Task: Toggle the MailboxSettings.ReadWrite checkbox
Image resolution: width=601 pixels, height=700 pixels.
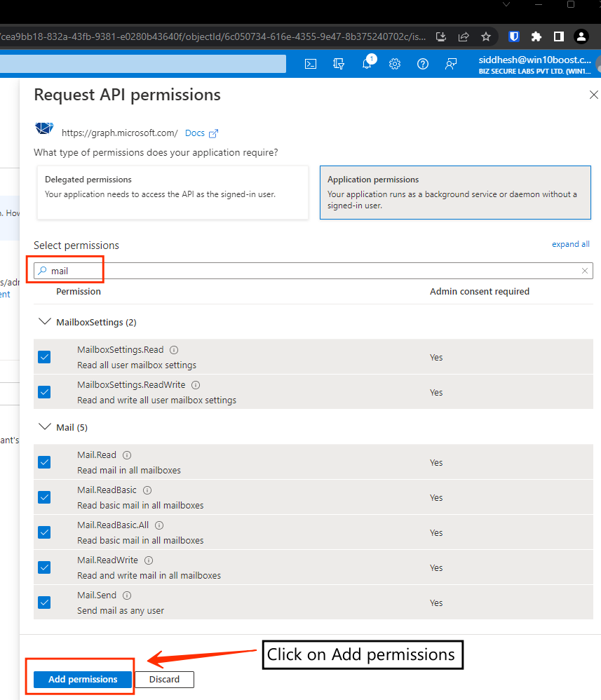Action: click(45, 392)
